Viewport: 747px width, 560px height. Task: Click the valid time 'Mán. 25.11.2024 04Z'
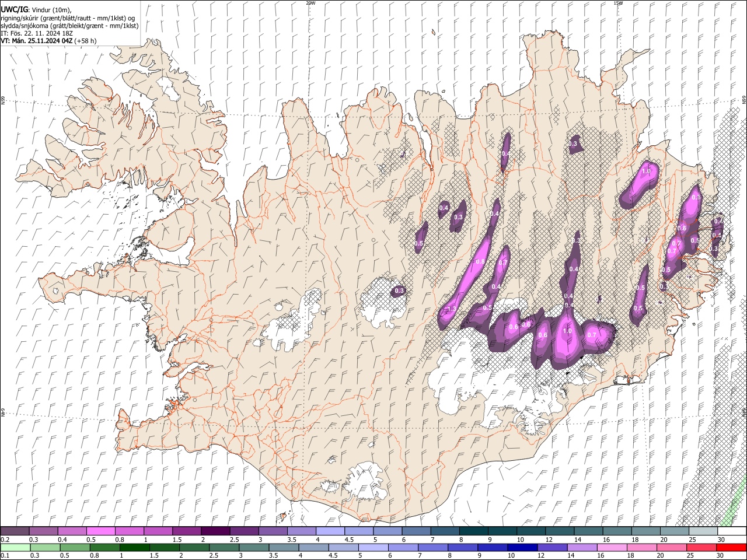click(43, 41)
